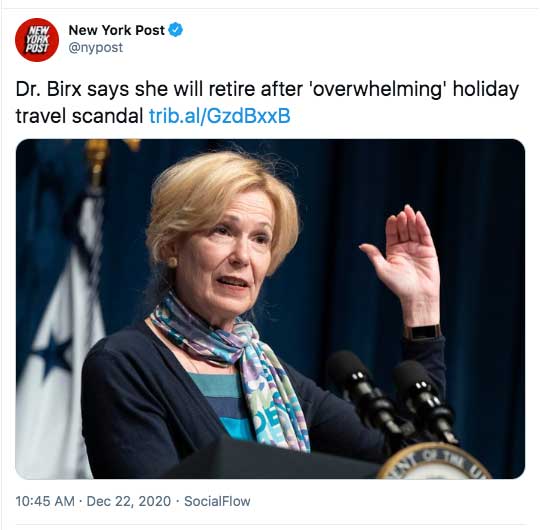Open the trib.al/GzdBxxB article link
This screenshot has height=530, width=540.
(x=220, y=116)
